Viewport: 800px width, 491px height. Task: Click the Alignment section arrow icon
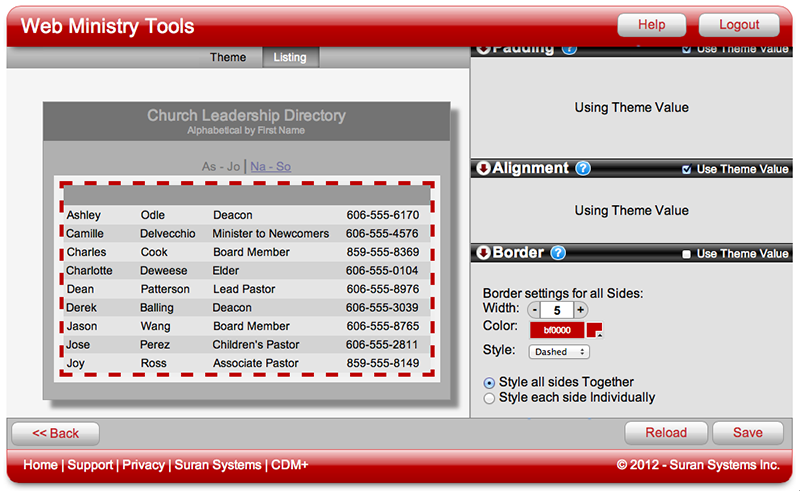tap(483, 169)
